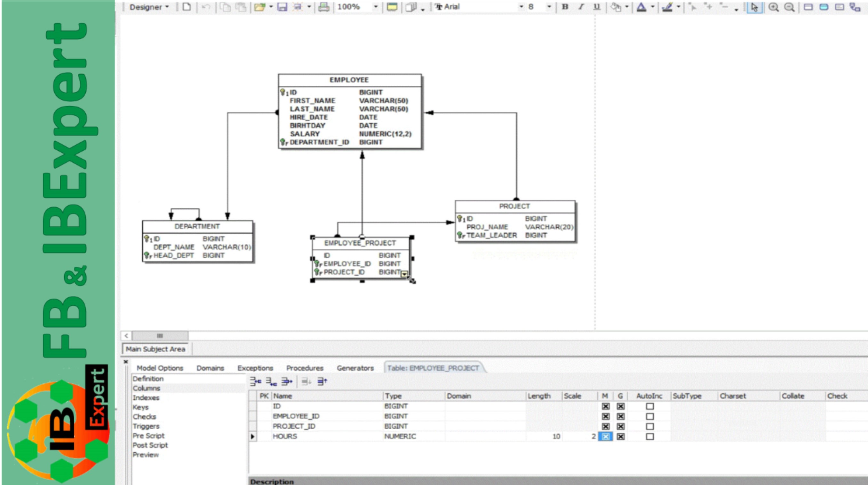Open the Designer dropdown menu
This screenshot has height=485, width=868.
[149, 7]
